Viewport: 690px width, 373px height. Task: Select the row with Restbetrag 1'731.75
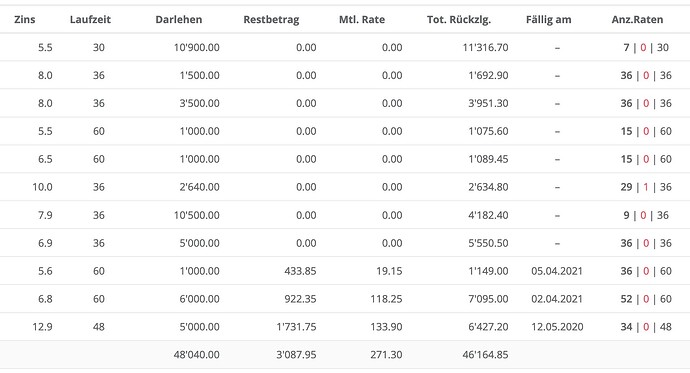click(x=345, y=327)
